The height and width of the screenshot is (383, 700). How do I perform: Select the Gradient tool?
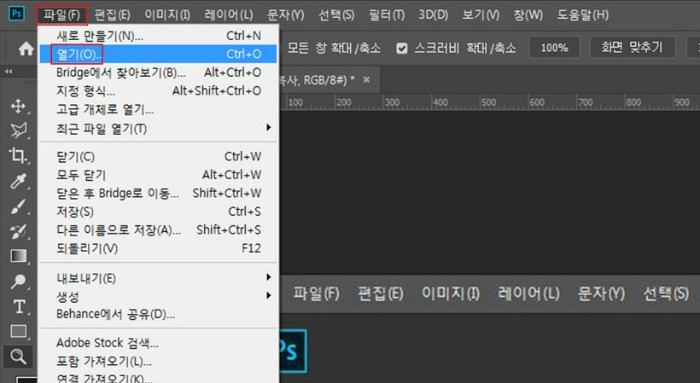18,256
